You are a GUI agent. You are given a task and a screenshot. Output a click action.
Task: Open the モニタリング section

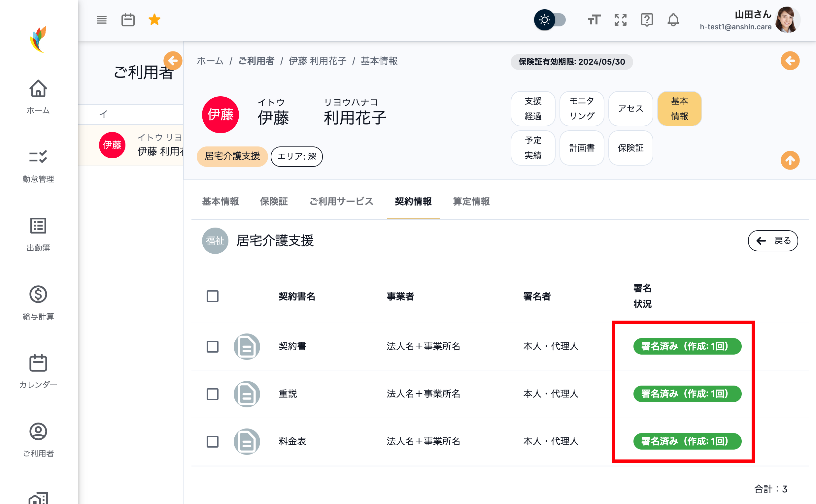pyautogui.click(x=582, y=109)
